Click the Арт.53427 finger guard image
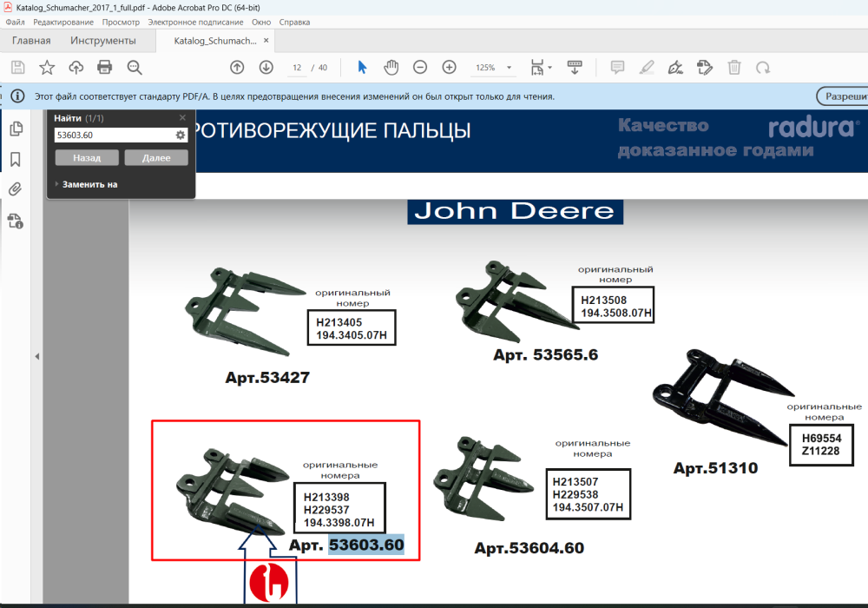The height and width of the screenshot is (608, 868). pos(244,312)
